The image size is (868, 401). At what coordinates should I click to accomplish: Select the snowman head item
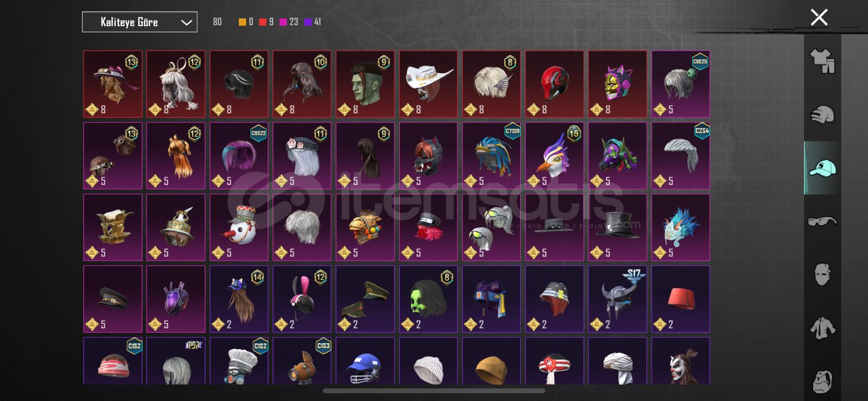click(239, 227)
